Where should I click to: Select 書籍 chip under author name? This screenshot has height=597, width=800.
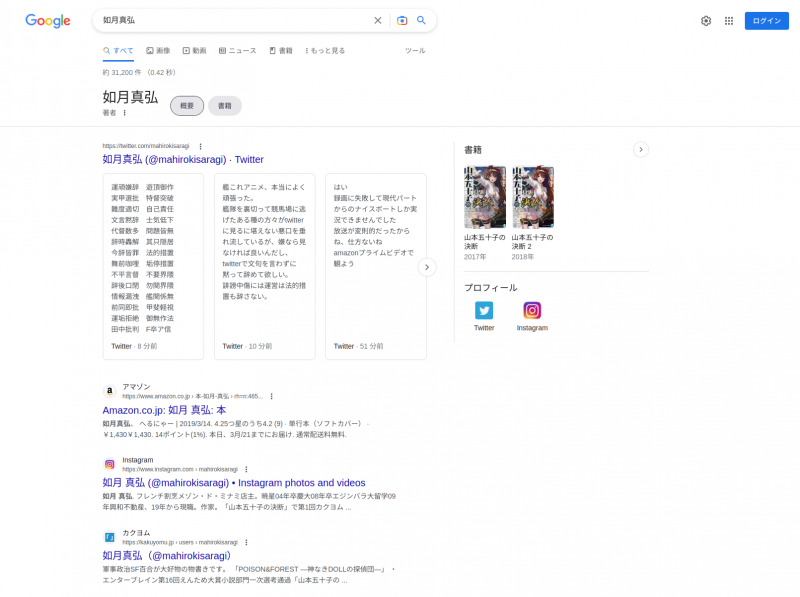(224, 106)
